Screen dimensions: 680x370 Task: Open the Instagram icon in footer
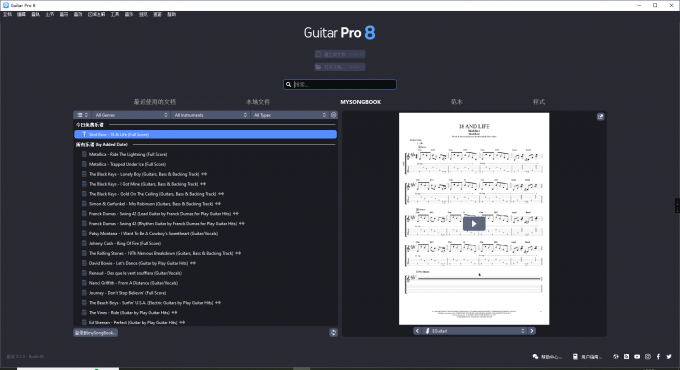[x=648, y=357]
